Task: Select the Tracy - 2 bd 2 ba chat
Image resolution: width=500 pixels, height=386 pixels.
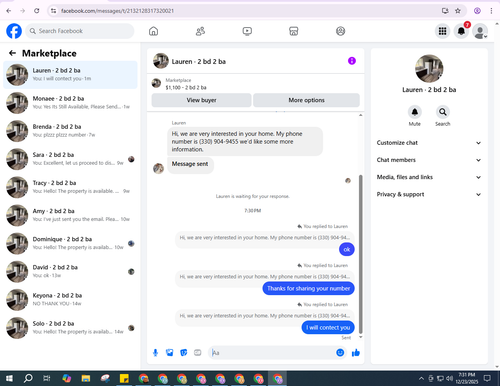Action: click(70, 187)
